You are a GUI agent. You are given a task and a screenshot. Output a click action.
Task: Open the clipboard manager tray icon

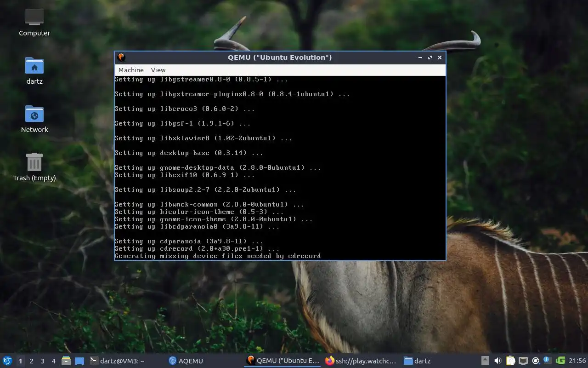tap(510, 361)
